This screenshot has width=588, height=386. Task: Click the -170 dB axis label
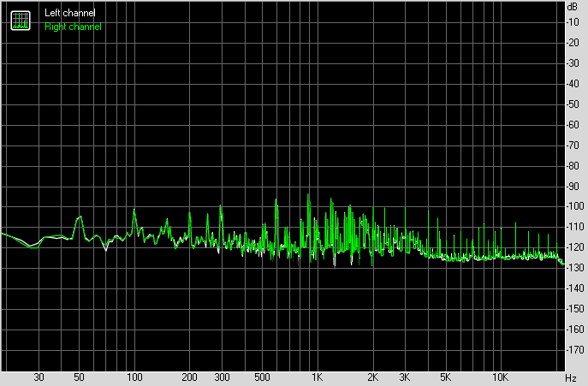pyautogui.click(x=575, y=350)
